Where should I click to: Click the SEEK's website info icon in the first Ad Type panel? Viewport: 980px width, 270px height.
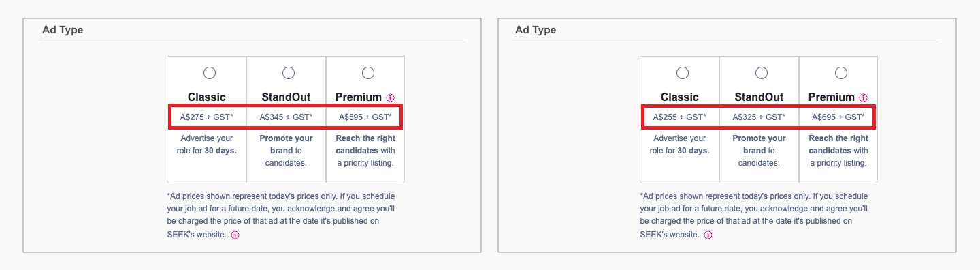click(x=235, y=235)
